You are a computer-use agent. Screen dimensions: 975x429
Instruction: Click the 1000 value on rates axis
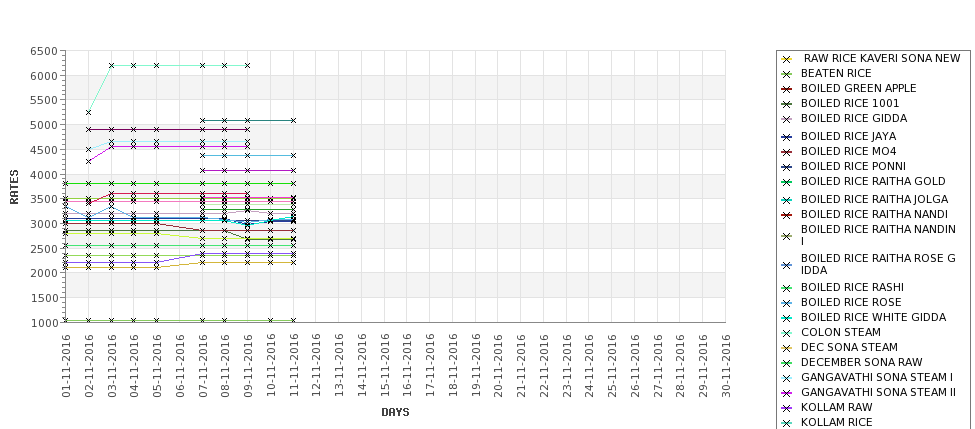pos(44,323)
